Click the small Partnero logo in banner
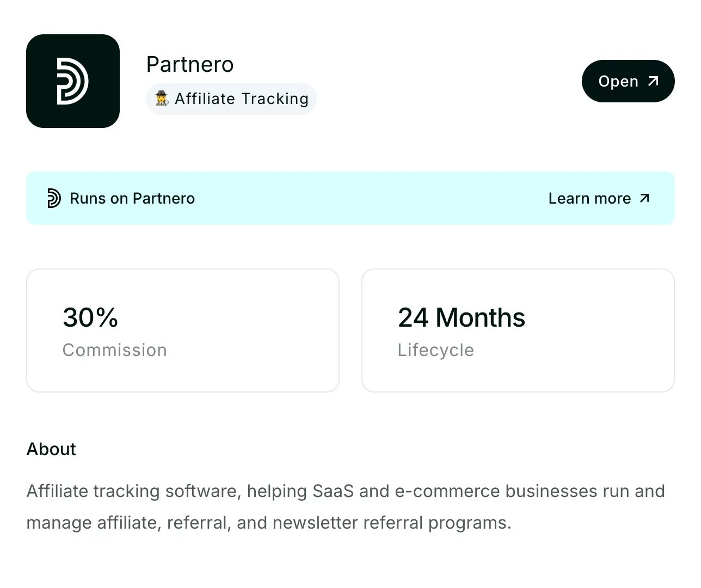Viewport: 701px width, 588px height. point(54,198)
